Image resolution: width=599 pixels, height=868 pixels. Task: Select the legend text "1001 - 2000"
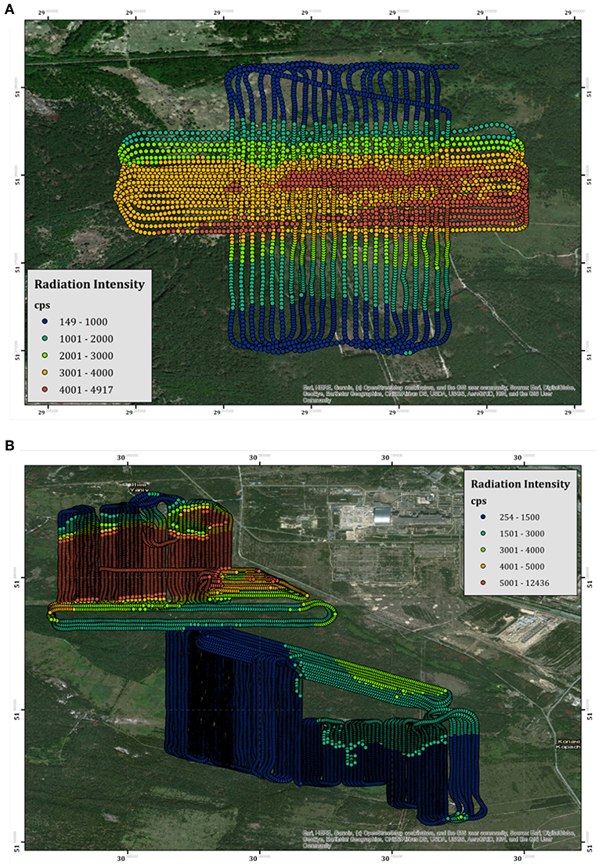(86, 339)
